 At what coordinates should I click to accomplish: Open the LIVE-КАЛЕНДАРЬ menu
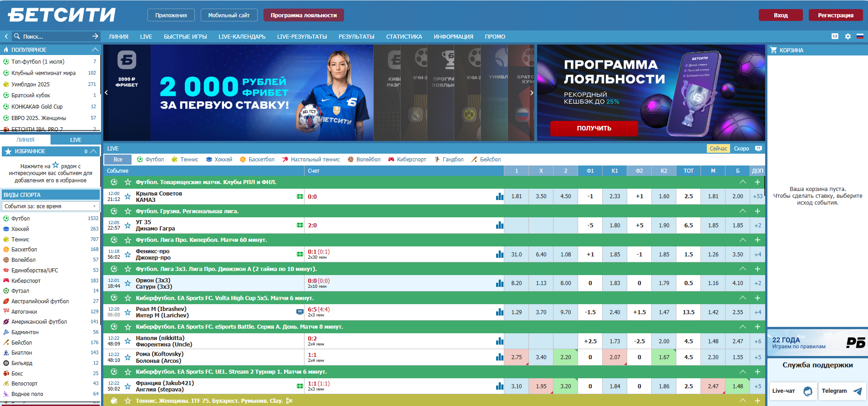pyautogui.click(x=242, y=37)
